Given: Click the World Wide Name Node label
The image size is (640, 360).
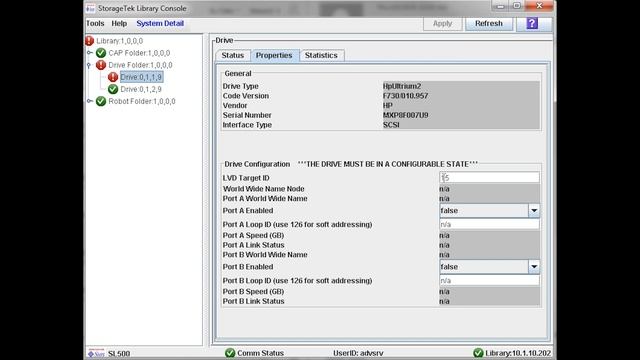Looking at the screenshot, I should click(263, 189).
